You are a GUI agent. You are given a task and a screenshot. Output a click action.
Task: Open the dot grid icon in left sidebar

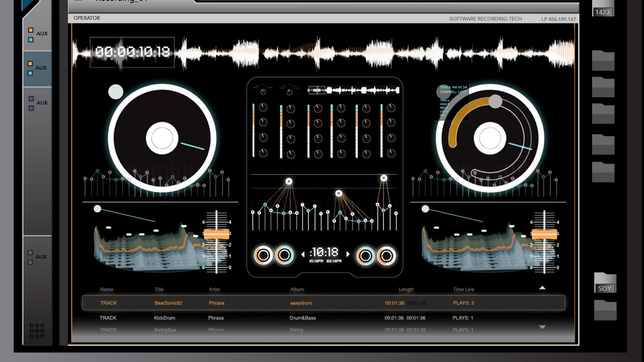tap(37, 331)
